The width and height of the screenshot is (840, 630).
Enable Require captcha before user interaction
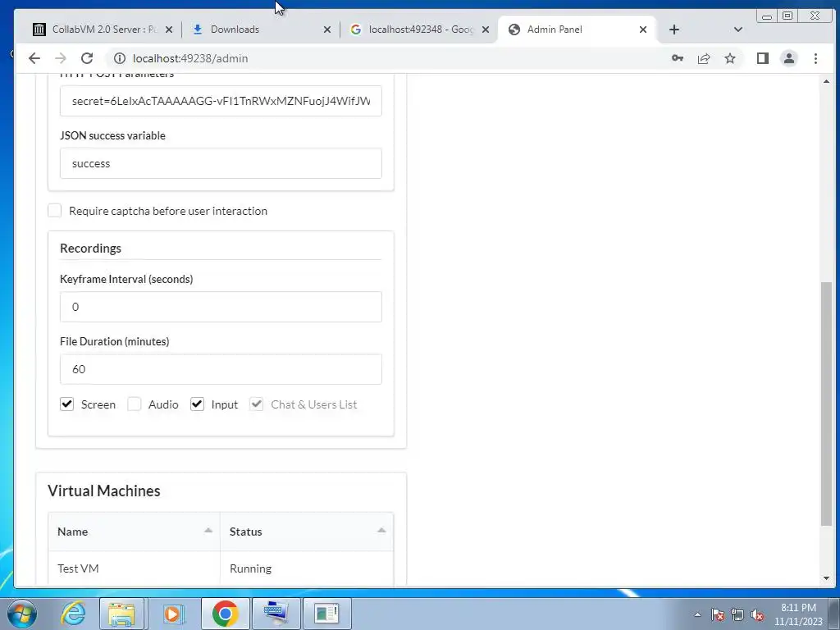(x=55, y=211)
